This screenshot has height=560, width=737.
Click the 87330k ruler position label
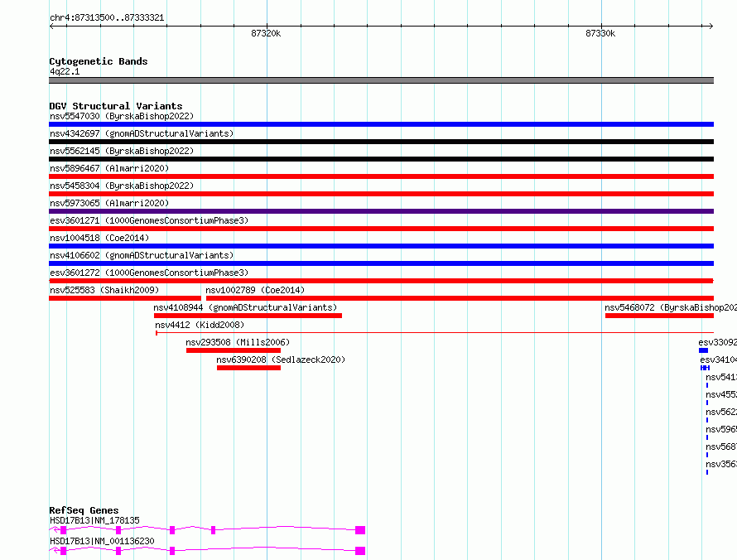(x=600, y=33)
